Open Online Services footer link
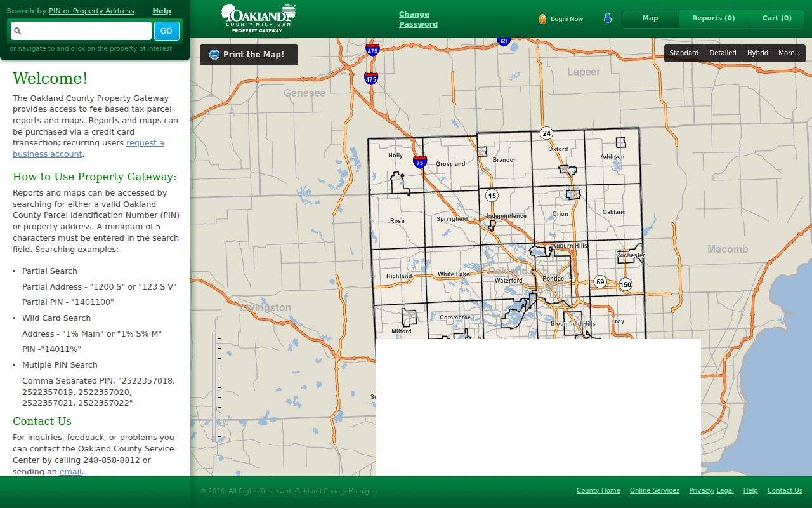Viewport: 812px width, 508px height. tap(655, 491)
